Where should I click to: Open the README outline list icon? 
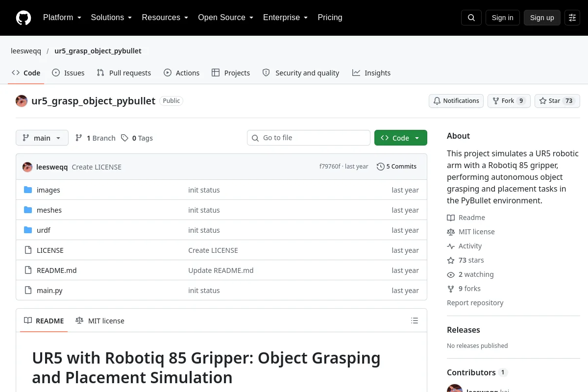click(415, 321)
